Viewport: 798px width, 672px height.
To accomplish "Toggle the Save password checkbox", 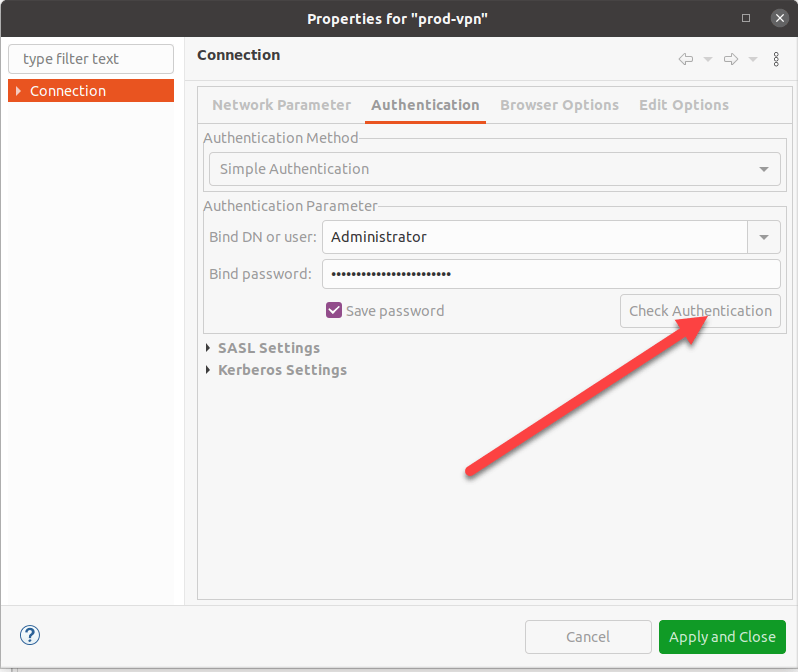I will pyautogui.click(x=335, y=310).
